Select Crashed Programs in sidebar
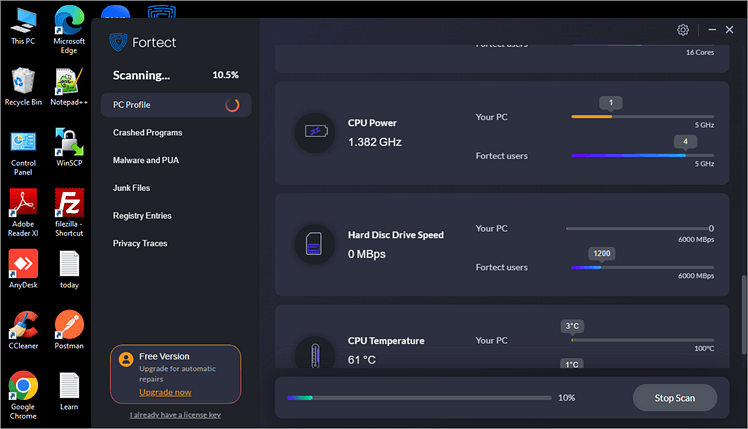748x429 pixels. (147, 132)
